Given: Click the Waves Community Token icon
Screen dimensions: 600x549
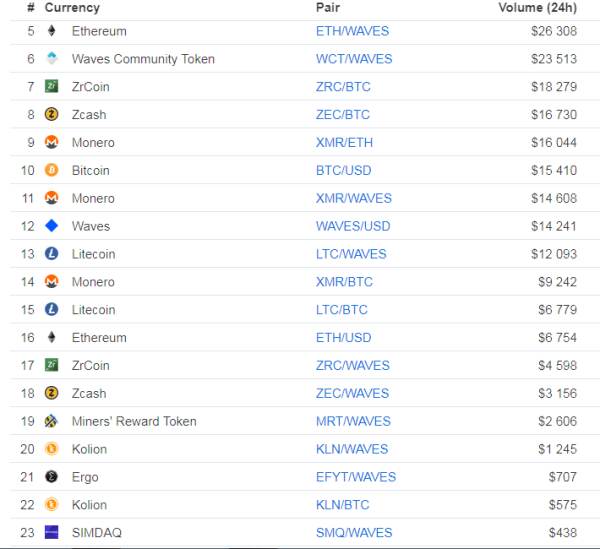Looking at the screenshot, I should tap(52, 59).
